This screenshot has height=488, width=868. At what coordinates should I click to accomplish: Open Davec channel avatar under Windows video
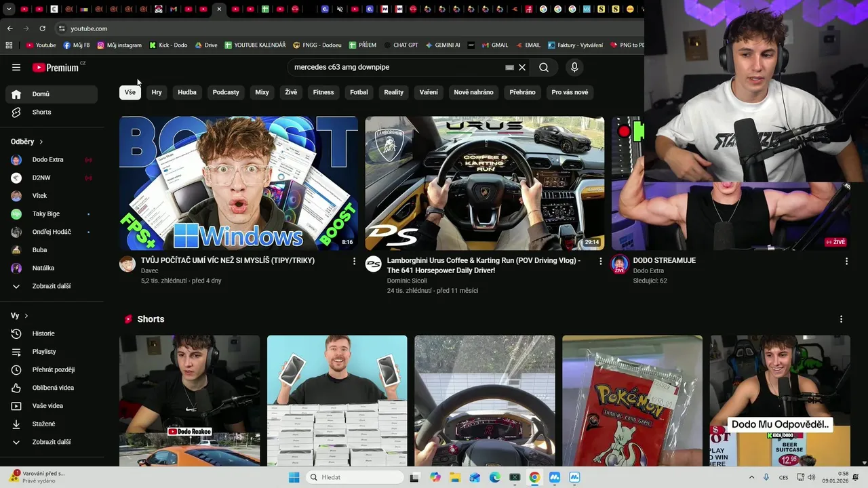pos(127,264)
